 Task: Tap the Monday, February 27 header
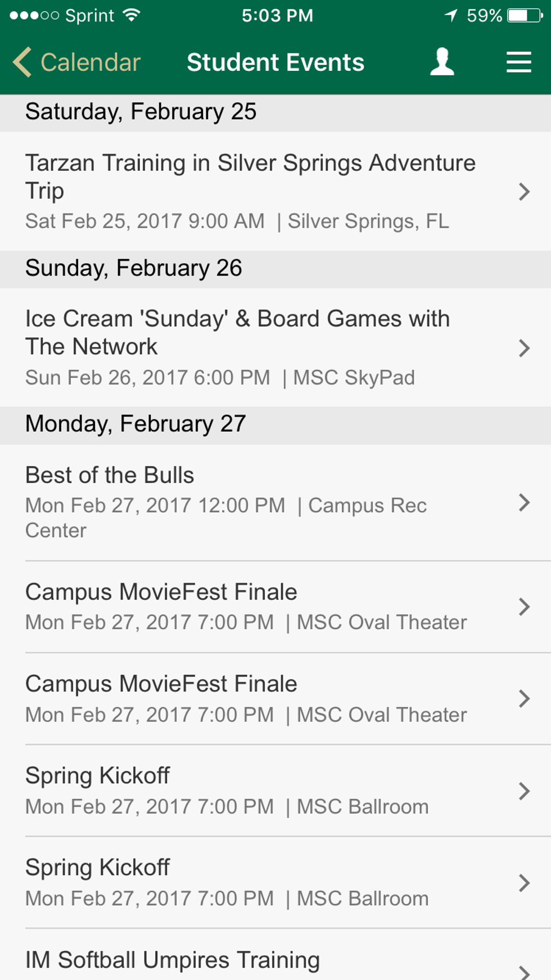[x=136, y=424]
